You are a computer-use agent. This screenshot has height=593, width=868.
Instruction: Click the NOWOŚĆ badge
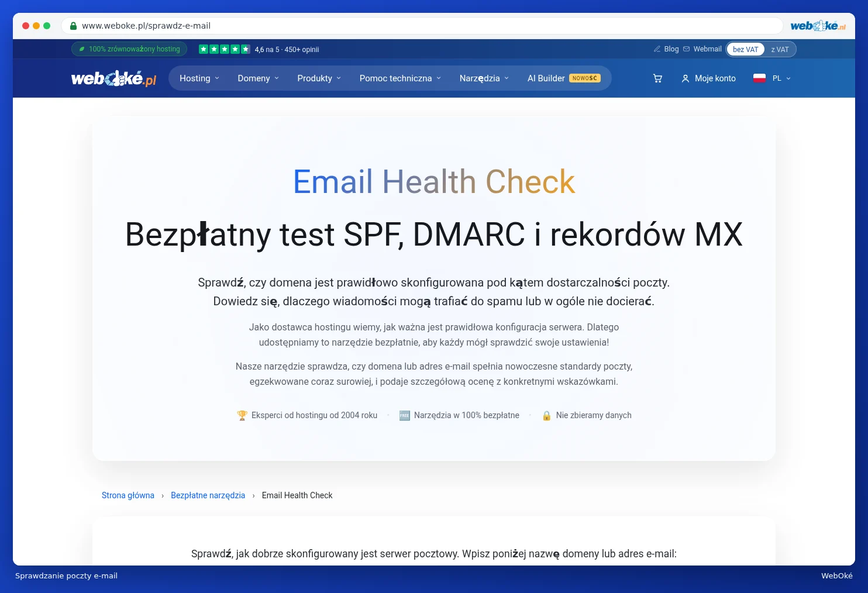tap(585, 78)
